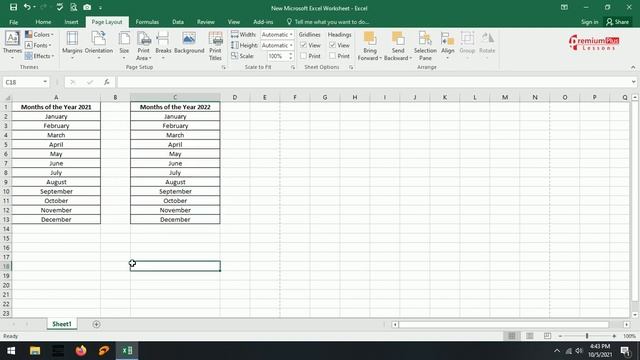Viewport: 640px width, 360px height.
Task: Open the Margins options
Action: point(72,46)
